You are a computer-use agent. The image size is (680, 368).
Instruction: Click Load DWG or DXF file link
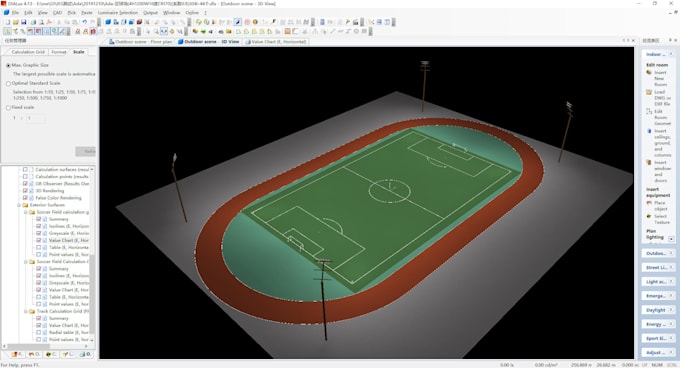click(662, 98)
